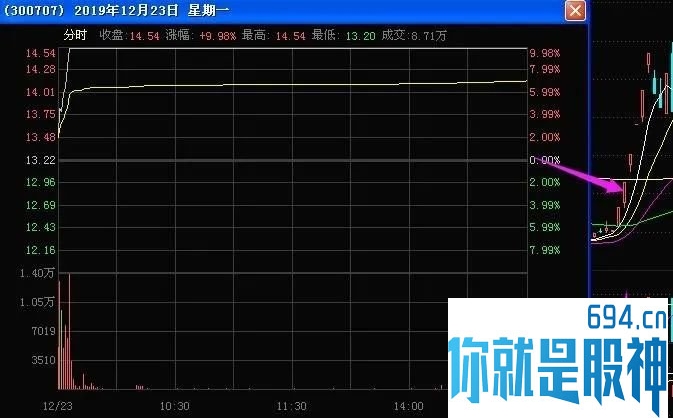The height and width of the screenshot is (418, 673).
Task: Click price axis label 14.01
Action: tap(41, 92)
